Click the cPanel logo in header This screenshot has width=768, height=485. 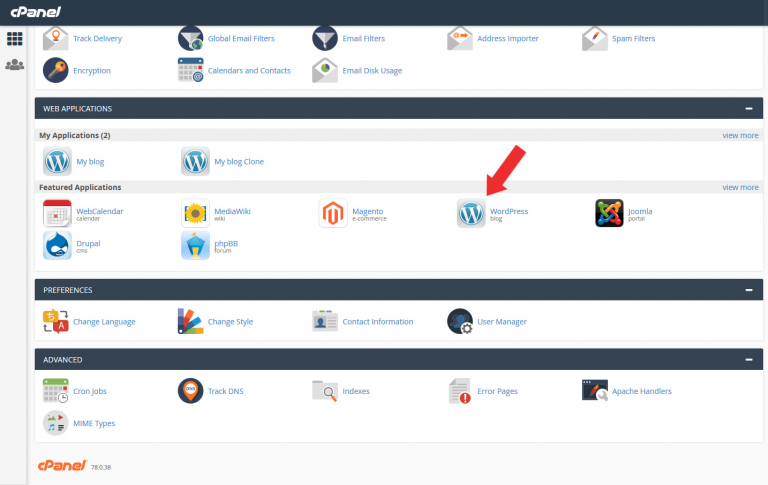coord(34,12)
